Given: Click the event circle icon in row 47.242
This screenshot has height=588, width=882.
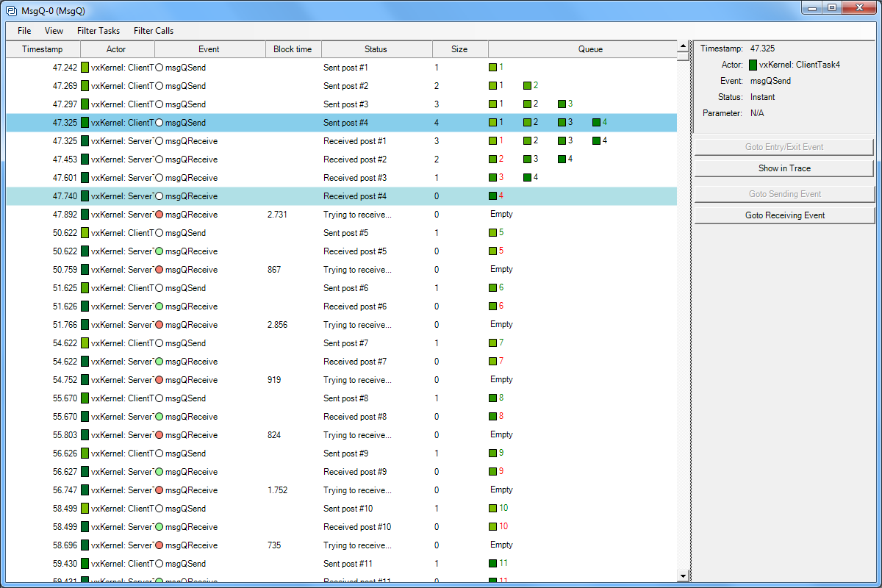Looking at the screenshot, I should tap(159, 68).
